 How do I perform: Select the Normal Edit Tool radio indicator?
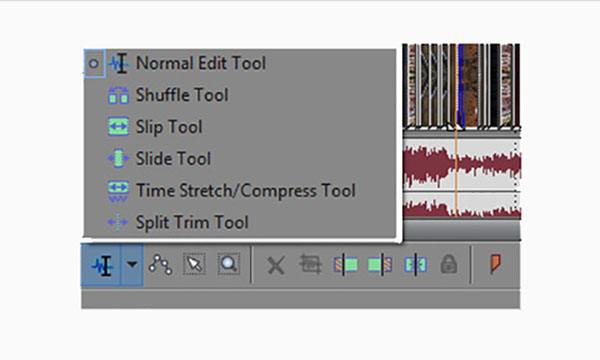pyautogui.click(x=94, y=64)
